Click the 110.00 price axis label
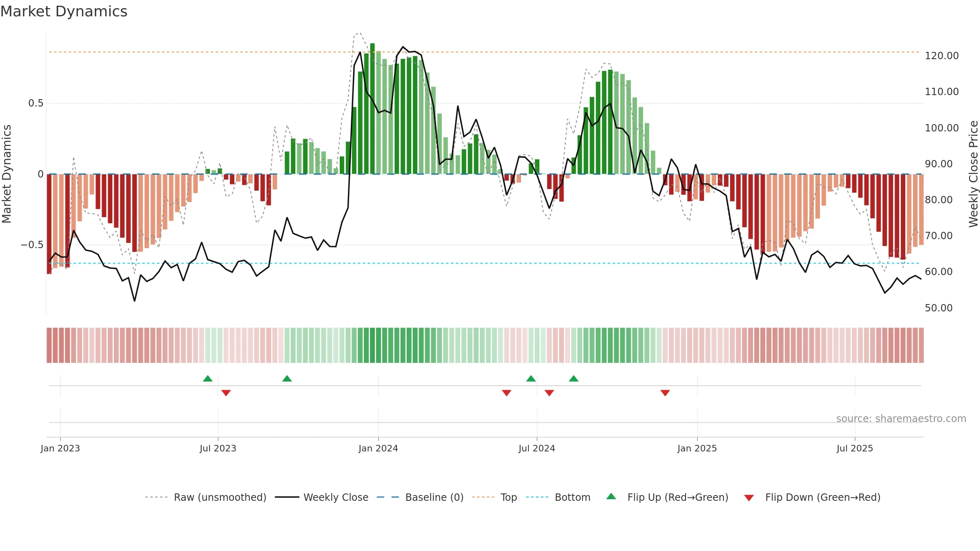This screenshot has width=980, height=551. pyautogui.click(x=942, y=91)
